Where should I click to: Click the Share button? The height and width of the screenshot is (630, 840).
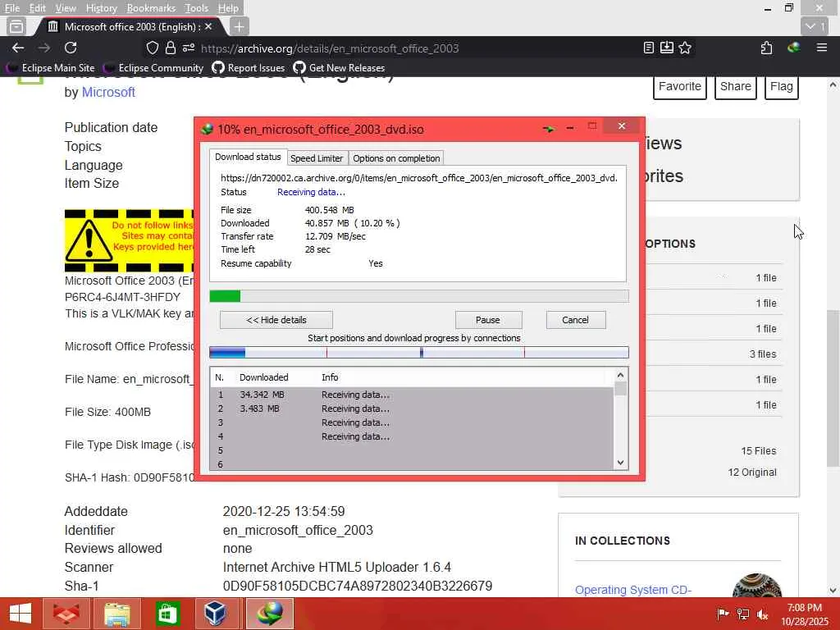pyautogui.click(x=736, y=87)
